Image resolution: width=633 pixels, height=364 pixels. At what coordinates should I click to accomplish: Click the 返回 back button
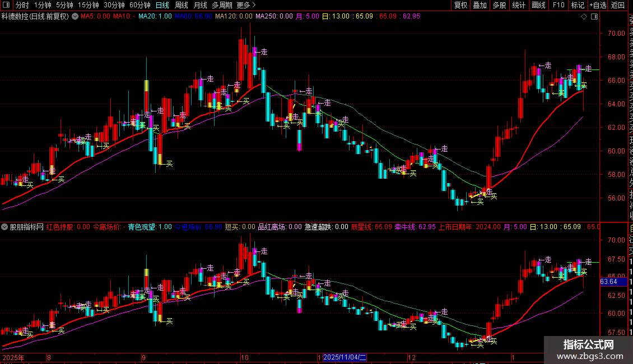click(x=618, y=5)
